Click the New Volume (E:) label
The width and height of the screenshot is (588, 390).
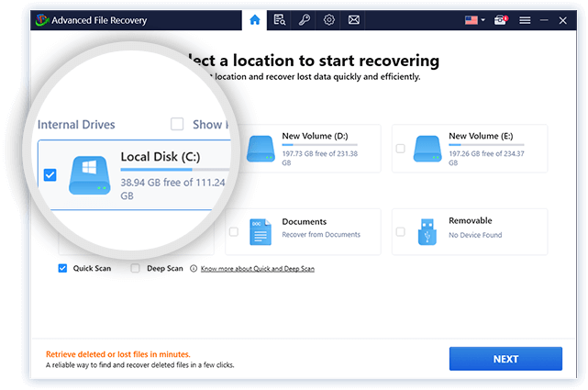coord(481,136)
